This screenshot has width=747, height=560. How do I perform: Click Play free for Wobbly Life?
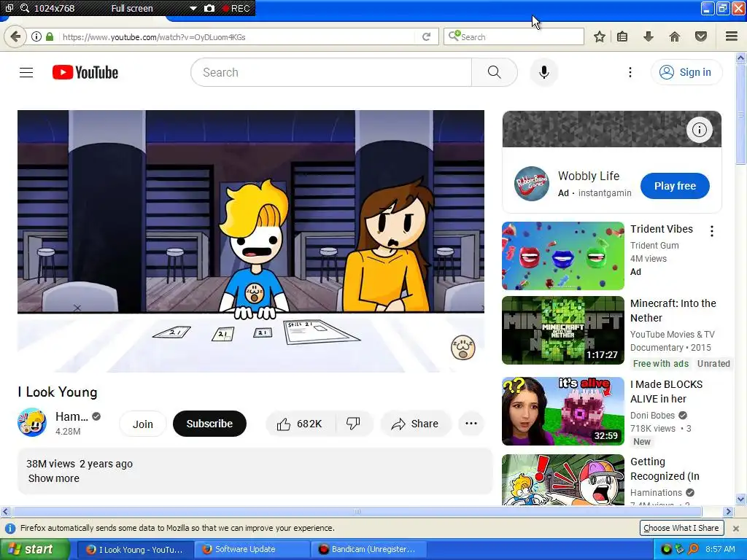(x=675, y=186)
